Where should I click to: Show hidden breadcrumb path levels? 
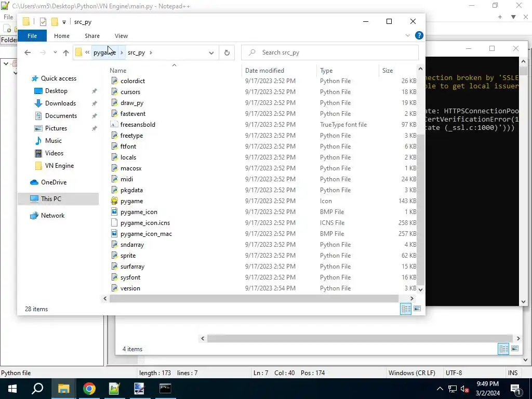click(x=87, y=52)
